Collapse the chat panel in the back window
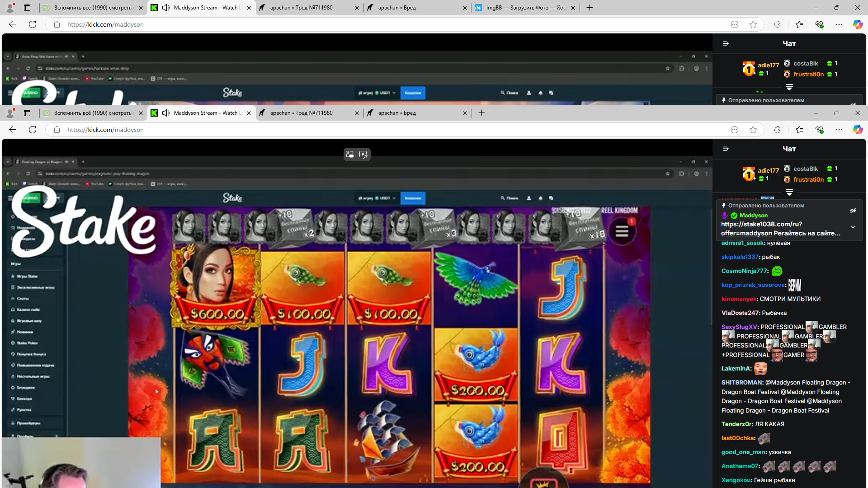Screen dimensions: 868x488 coord(726,43)
